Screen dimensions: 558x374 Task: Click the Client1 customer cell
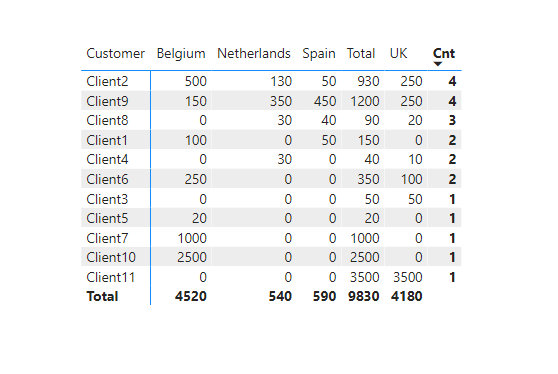[107, 140]
